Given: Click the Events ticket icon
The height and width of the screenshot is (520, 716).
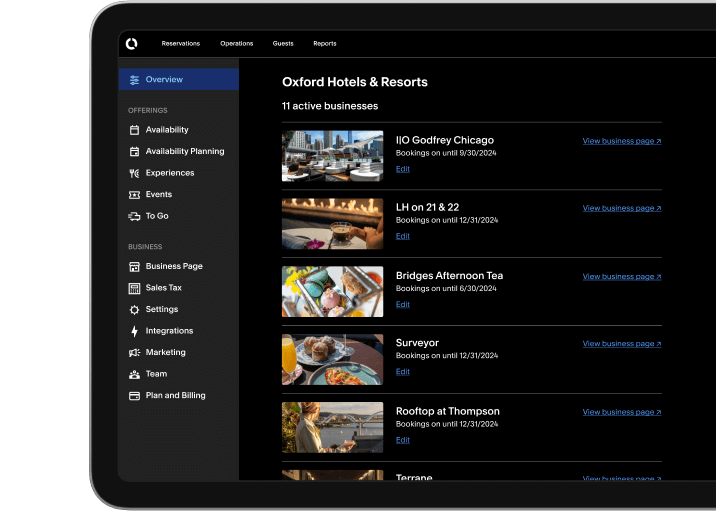Looking at the screenshot, I should click(134, 195).
